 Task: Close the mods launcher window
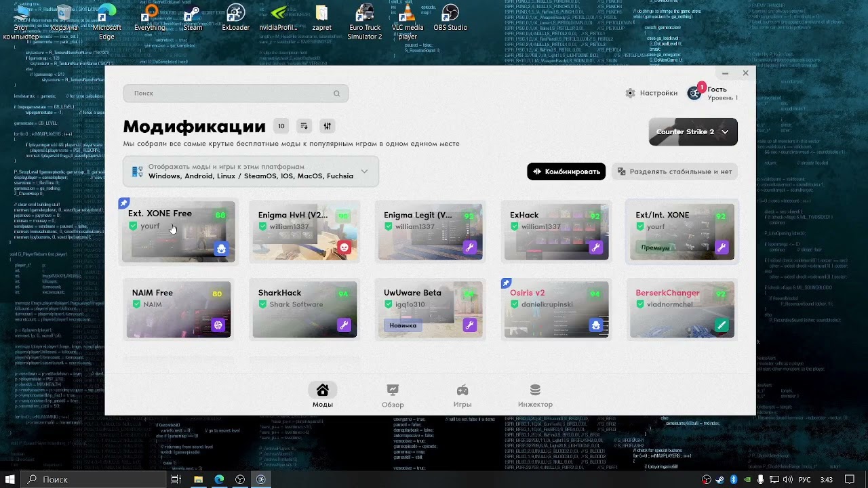745,73
